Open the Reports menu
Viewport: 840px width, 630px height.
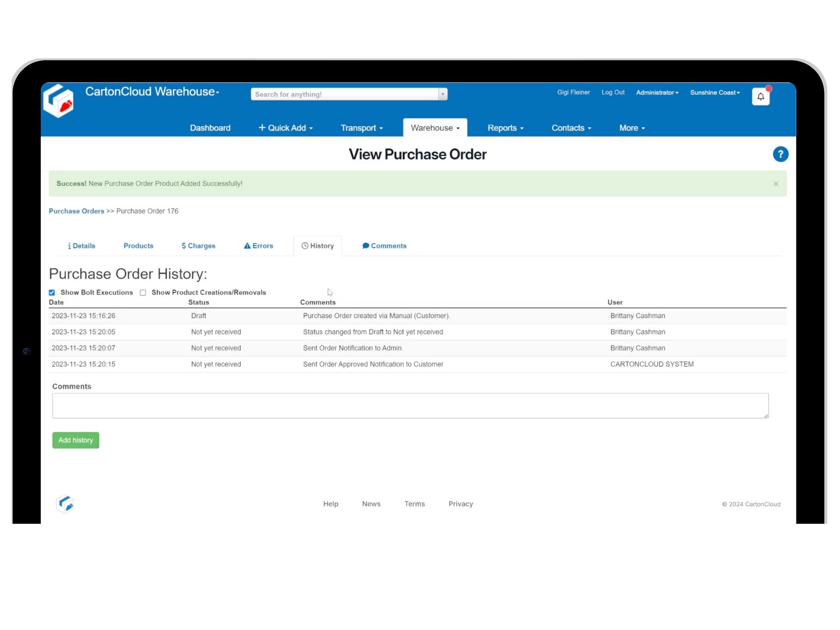[505, 128]
